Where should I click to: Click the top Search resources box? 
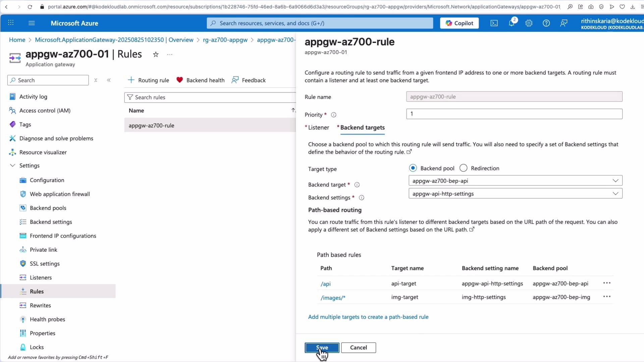pos(320,23)
